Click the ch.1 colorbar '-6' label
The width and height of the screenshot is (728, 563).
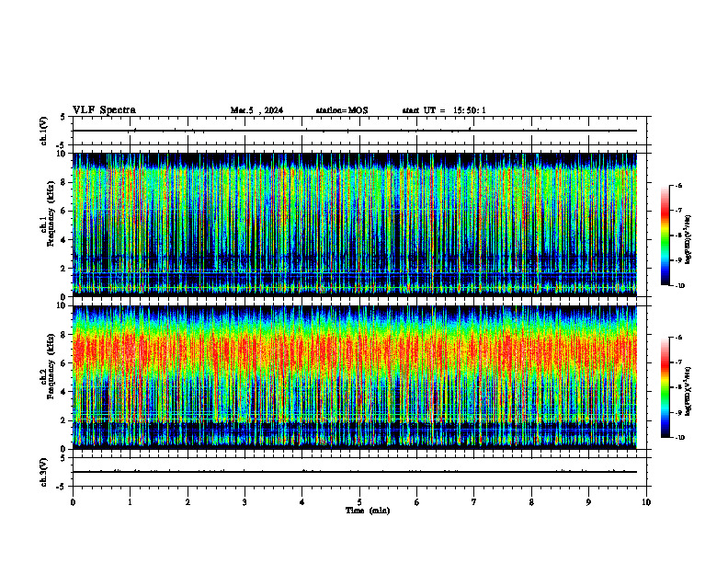pos(678,185)
